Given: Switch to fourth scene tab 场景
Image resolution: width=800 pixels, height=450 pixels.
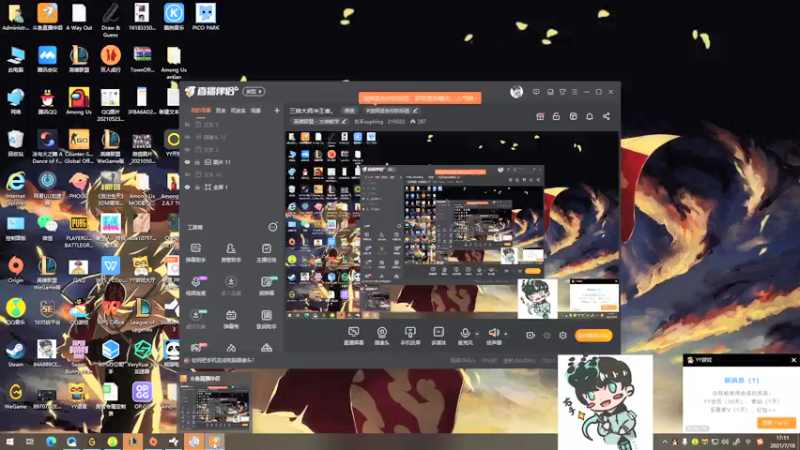Looking at the screenshot, I should tap(256, 110).
